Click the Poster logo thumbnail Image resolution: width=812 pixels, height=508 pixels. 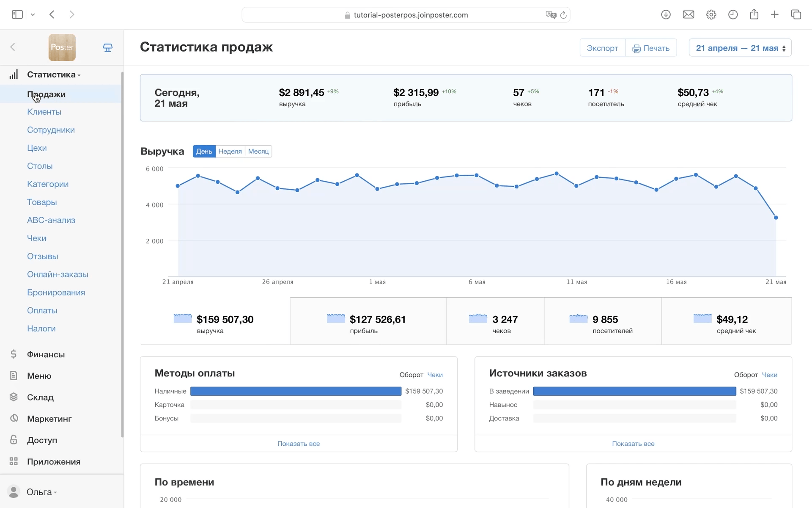pos(62,47)
